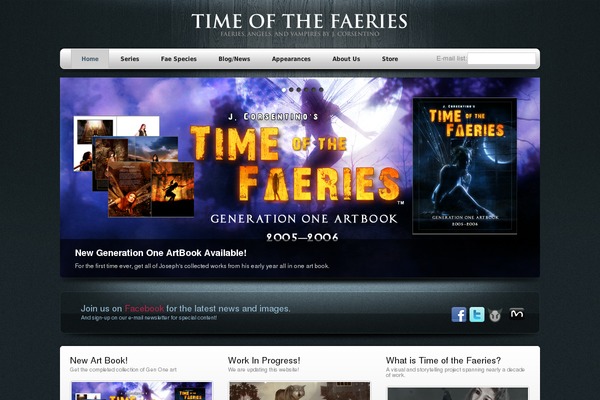Screen dimensions: 600x400
Task: Click the 'Faeries, Angels, and Vampires' tagline
Action: [300, 34]
